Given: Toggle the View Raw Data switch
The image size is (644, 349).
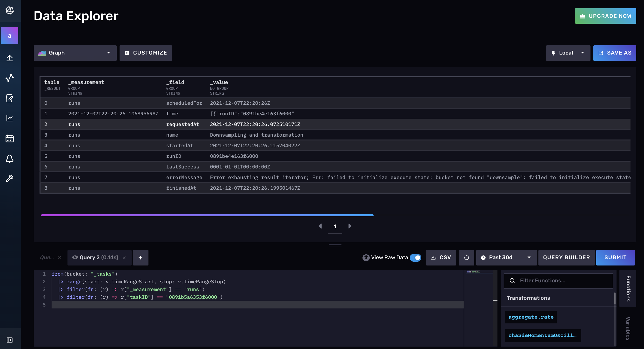Looking at the screenshot, I should click(416, 258).
